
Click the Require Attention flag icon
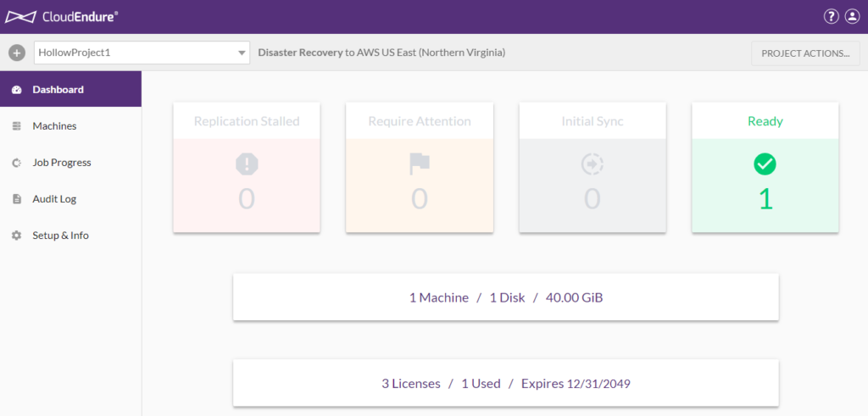(420, 164)
